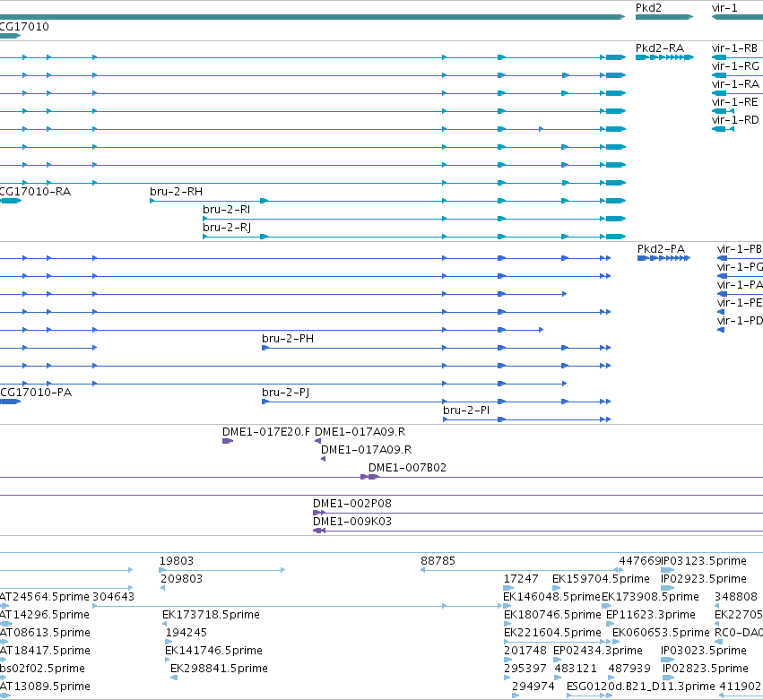
Task: Select EST bs02f02.5prime
Action: (42, 669)
